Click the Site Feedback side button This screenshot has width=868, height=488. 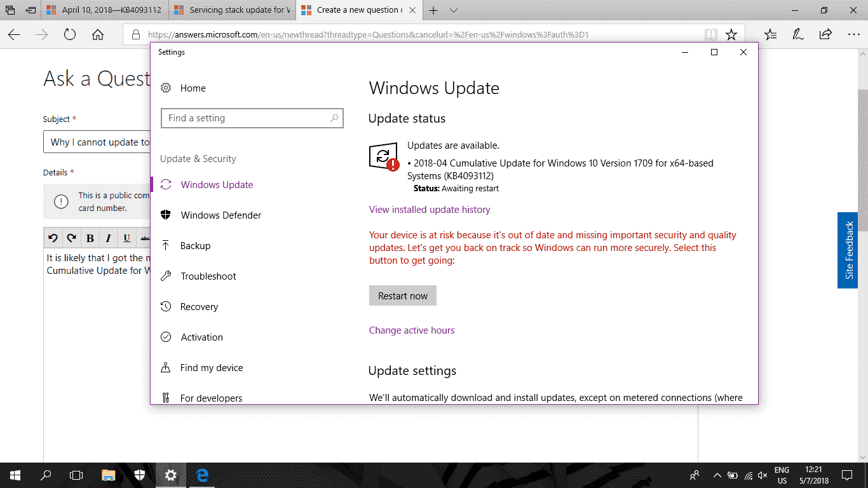848,250
